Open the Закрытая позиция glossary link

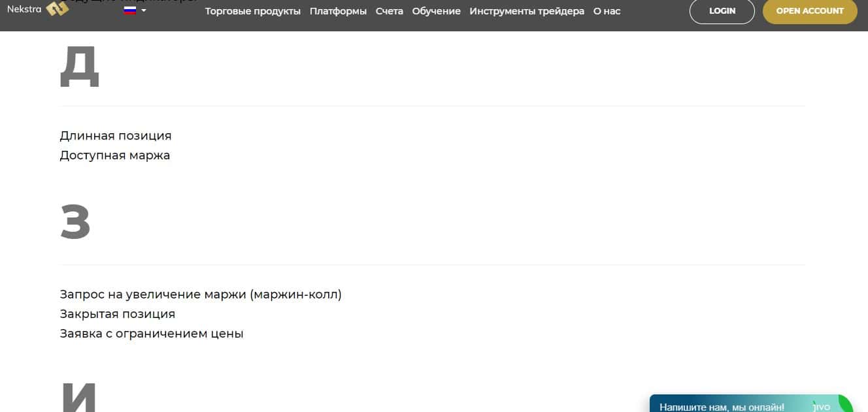click(x=118, y=314)
